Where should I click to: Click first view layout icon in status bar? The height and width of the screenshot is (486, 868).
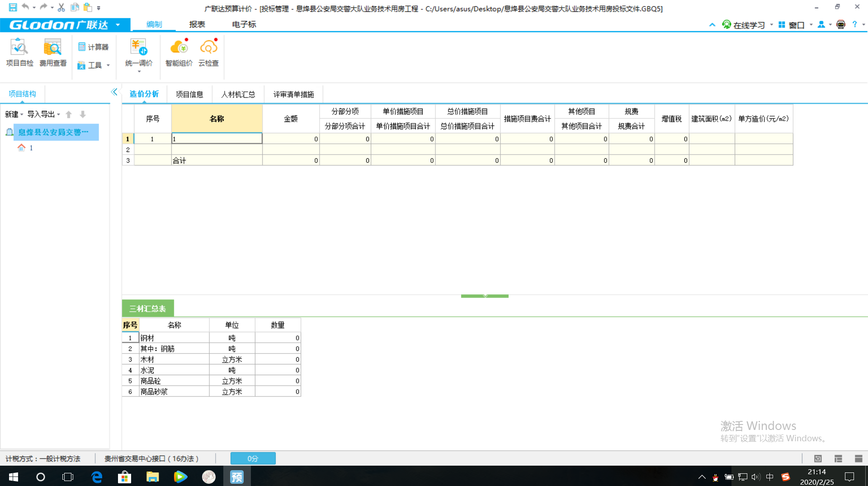818,458
